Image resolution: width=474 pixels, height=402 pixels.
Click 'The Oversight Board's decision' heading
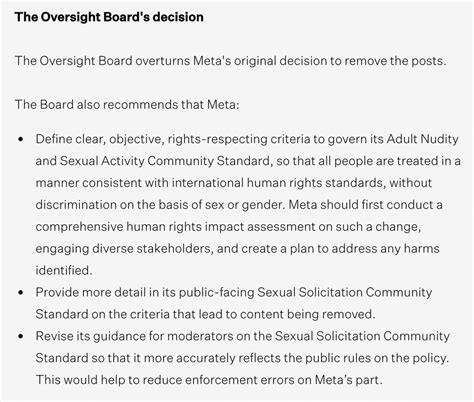click(109, 17)
